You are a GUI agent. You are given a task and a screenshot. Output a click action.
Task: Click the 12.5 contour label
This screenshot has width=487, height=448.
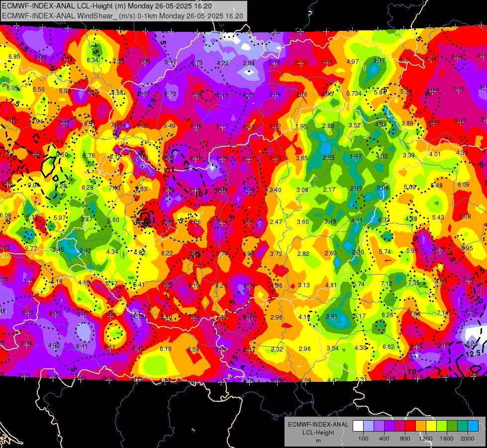pyautogui.click(x=473, y=354)
